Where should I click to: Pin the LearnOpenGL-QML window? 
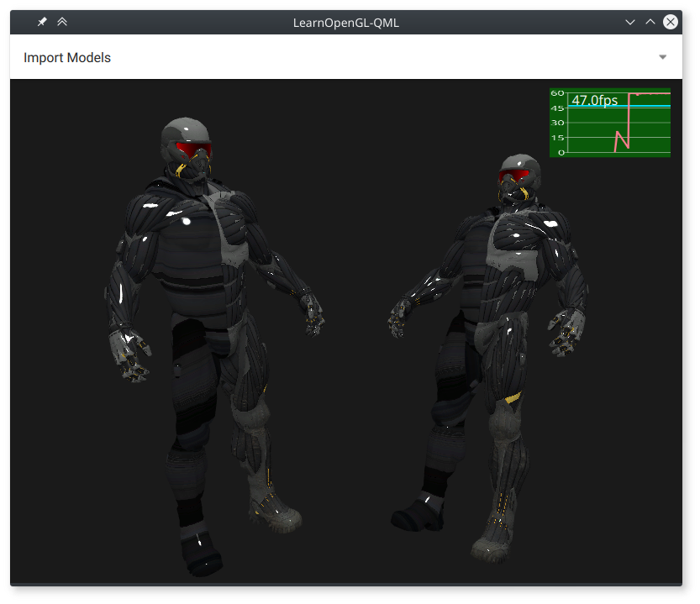(42, 22)
